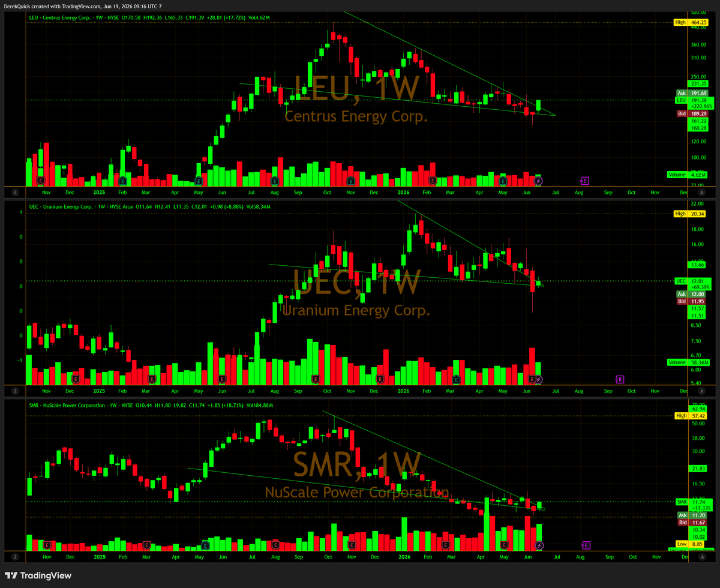Click the 21.83 price tag in SMR pane
The width and height of the screenshot is (720, 588).
(x=698, y=468)
